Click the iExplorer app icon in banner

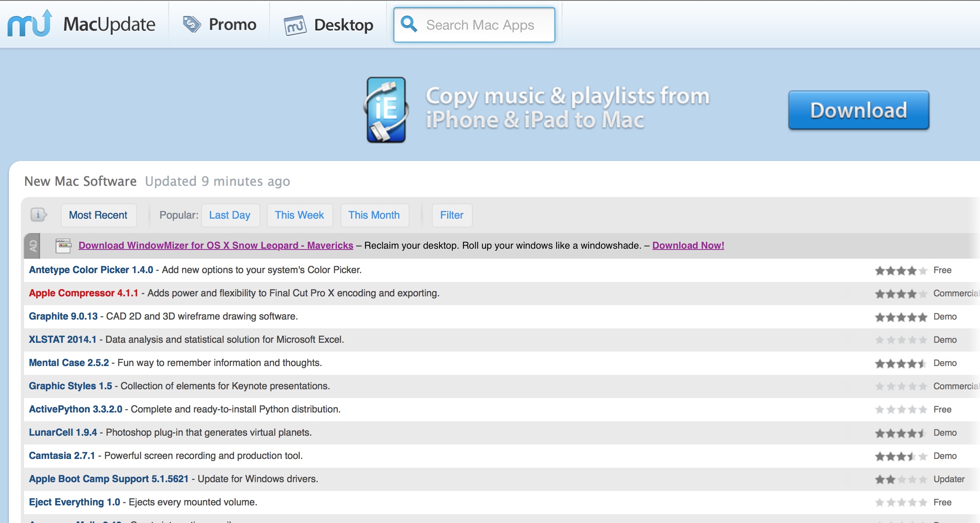tap(386, 110)
